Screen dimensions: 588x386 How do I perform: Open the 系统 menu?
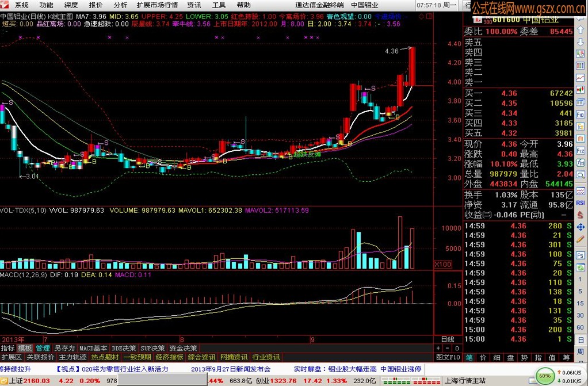[22, 5]
